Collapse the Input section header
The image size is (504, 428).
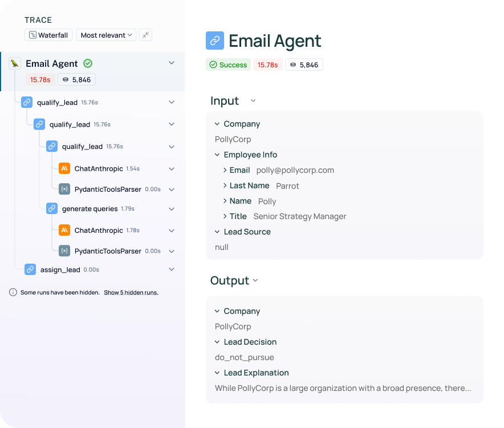[253, 100]
